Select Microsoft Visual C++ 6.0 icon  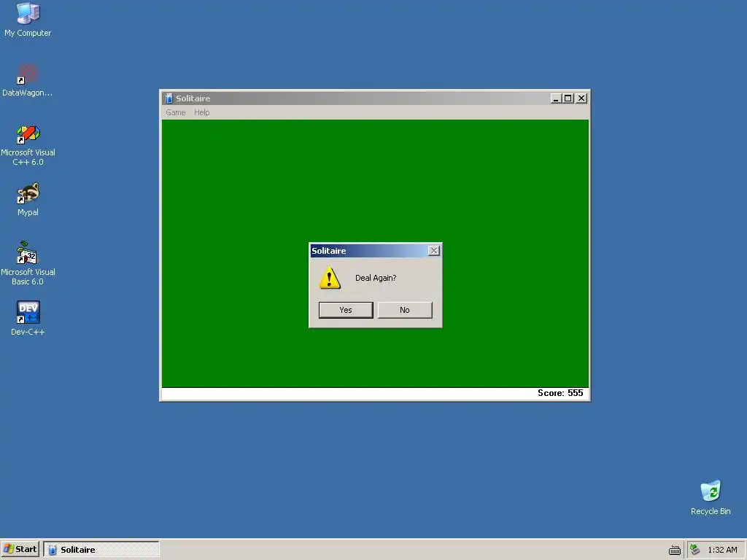click(28, 145)
